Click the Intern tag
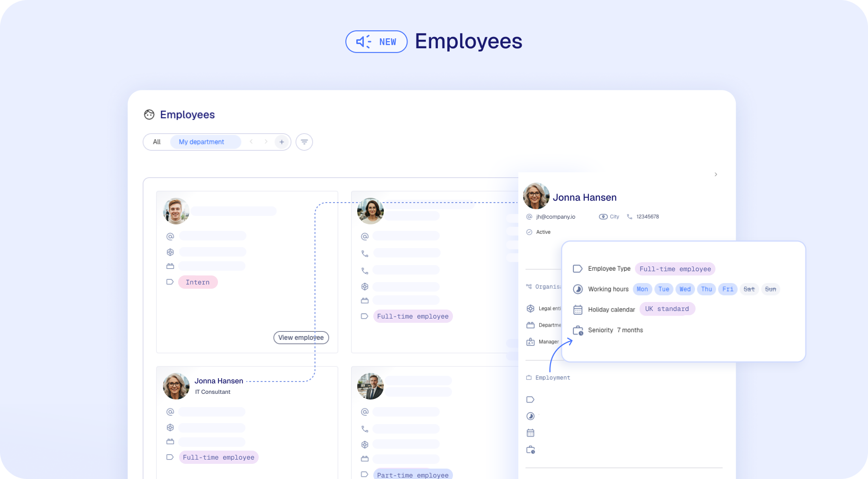The image size is (868, 479). coord(198,282)
